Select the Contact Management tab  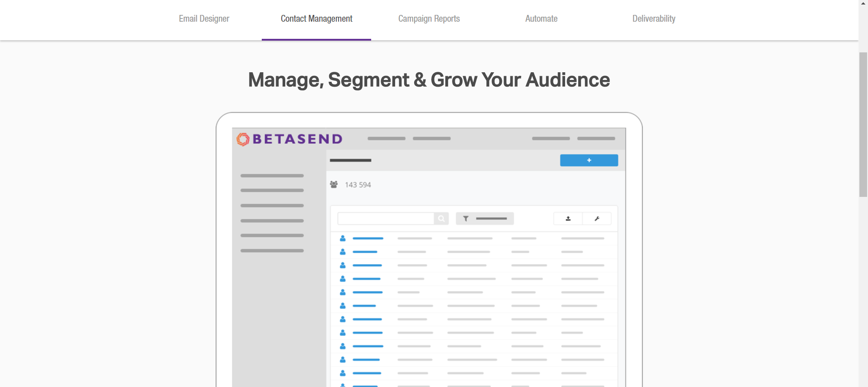[x=316, y=19]
